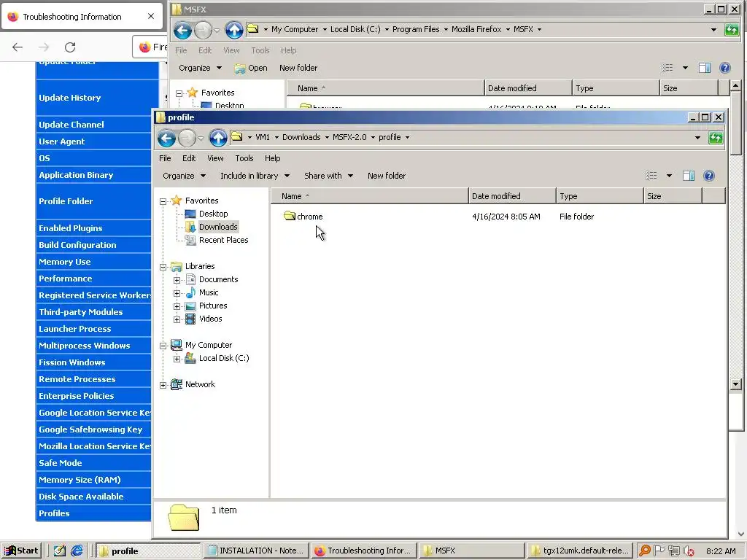Switch to MSFX taskbar button
747x560 pixels.
click(472, 551)
